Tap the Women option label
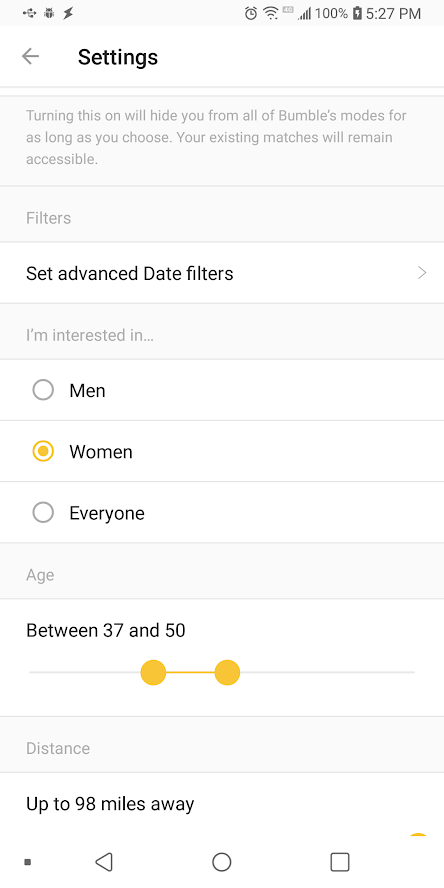 pyautogui.click(x=101, y=452)
